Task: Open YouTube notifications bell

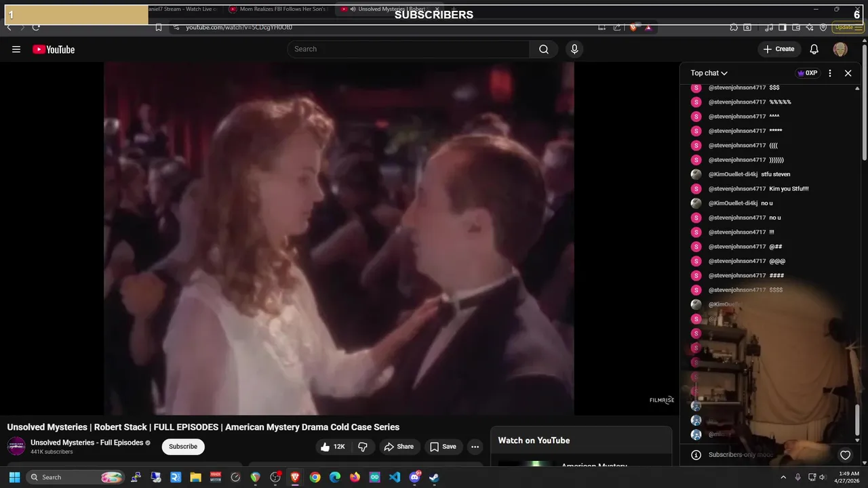Action: pyautogui.click(x=814, y=49)
